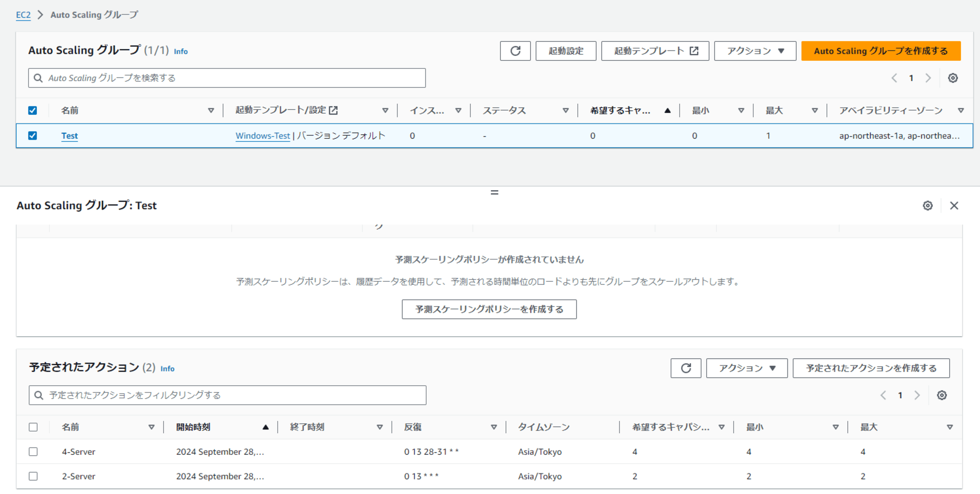This screenshot has width=980, height=494.
Task: Focus the 予定されたアクションをフィルタリングする field
Action: (x=227, y=395)
